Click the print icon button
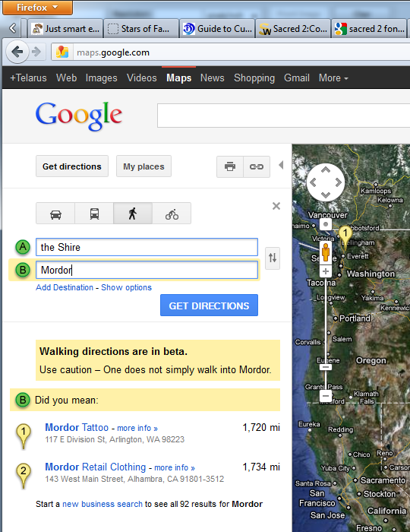The width and height of the screenshot is (410, 532). (x=230, y=166)
